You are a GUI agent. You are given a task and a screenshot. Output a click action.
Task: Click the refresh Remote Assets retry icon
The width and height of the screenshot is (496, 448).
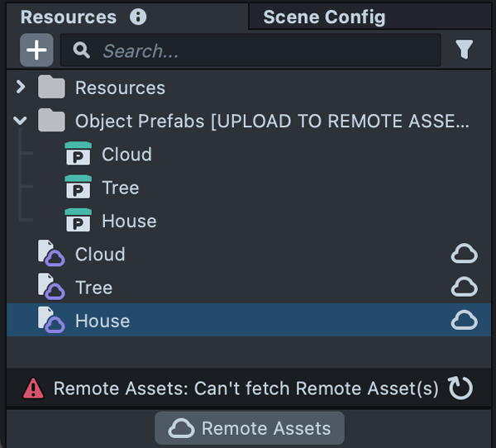pyautogui.click(x=460, y=388)
